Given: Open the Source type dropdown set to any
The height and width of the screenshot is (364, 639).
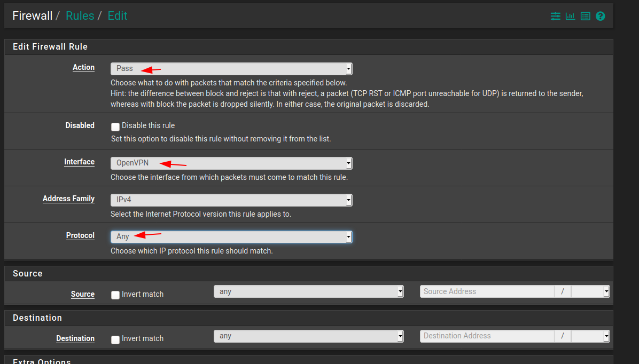Looking at the screenshot, I should 308,291.
